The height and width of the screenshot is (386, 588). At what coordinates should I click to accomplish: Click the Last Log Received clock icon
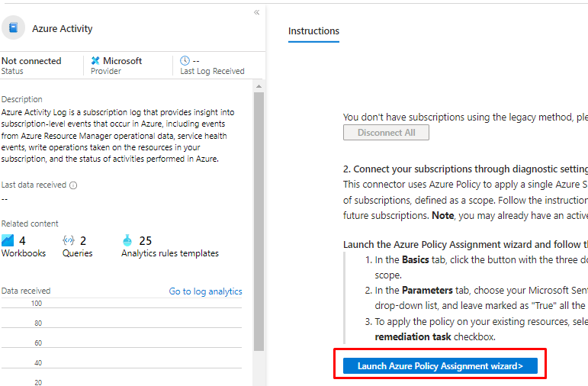(x=185, y=61)
